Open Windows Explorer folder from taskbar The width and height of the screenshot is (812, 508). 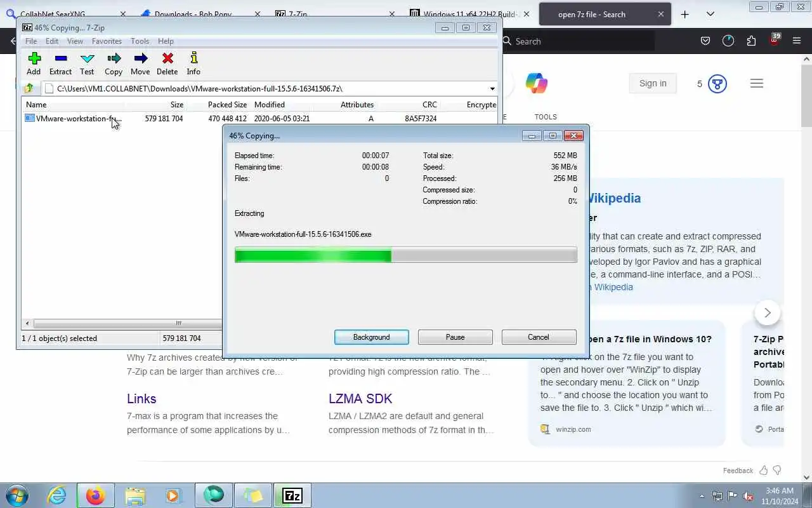tap(135, 495)
